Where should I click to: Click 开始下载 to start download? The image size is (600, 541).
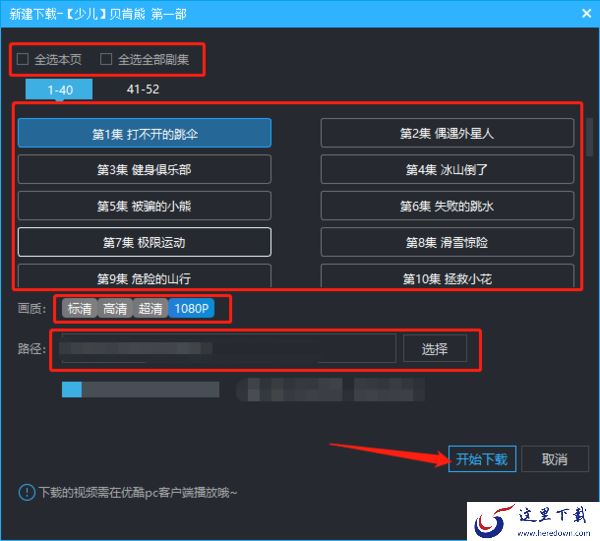click(x=482, y=459)
